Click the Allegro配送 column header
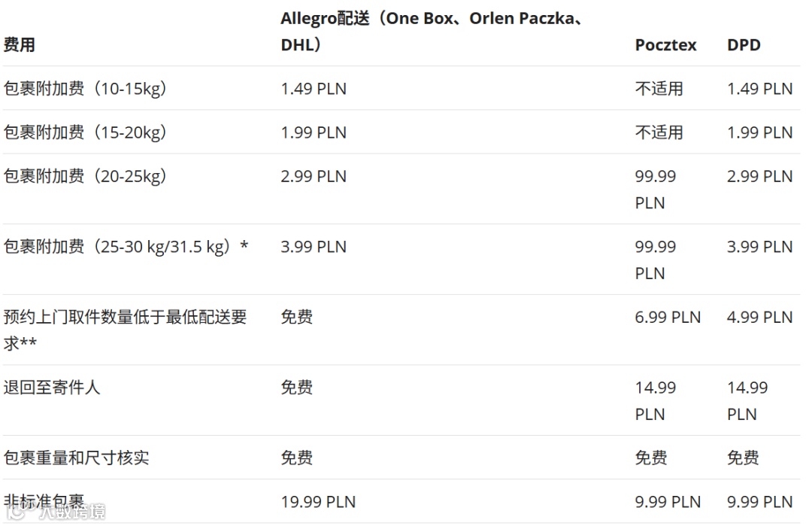Screen dimensions: 812x526 click(x=431, y=32)
